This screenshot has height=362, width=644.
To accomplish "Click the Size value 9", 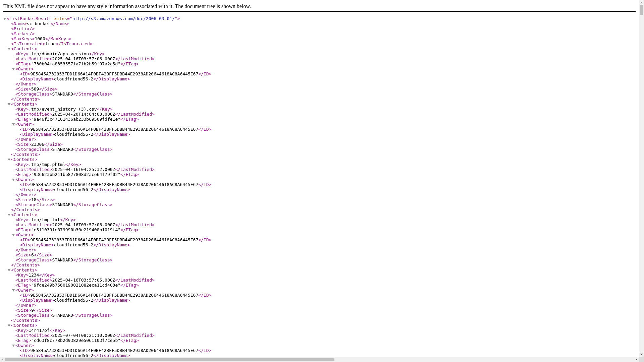I will pyautogui.click(x=33, y=310).
